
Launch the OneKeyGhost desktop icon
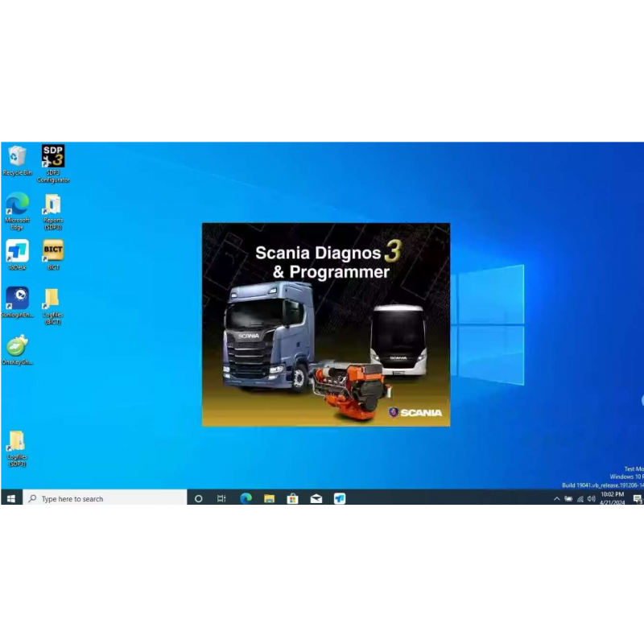(x=17, y=346)
